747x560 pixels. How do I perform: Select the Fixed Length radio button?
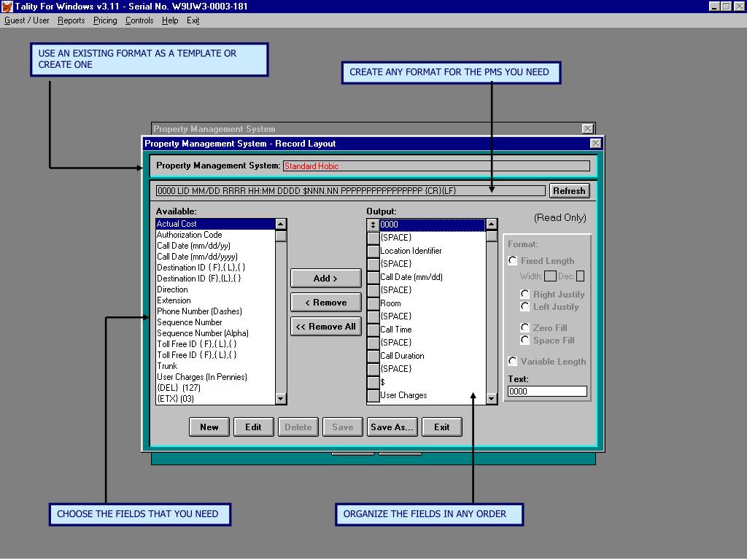click(513, 261)
